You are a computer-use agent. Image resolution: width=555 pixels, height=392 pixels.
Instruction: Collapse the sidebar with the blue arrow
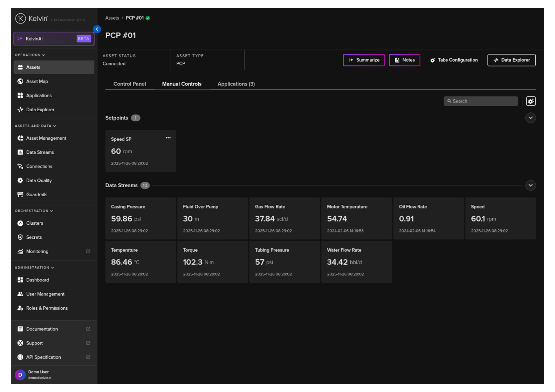pos(97,29)
